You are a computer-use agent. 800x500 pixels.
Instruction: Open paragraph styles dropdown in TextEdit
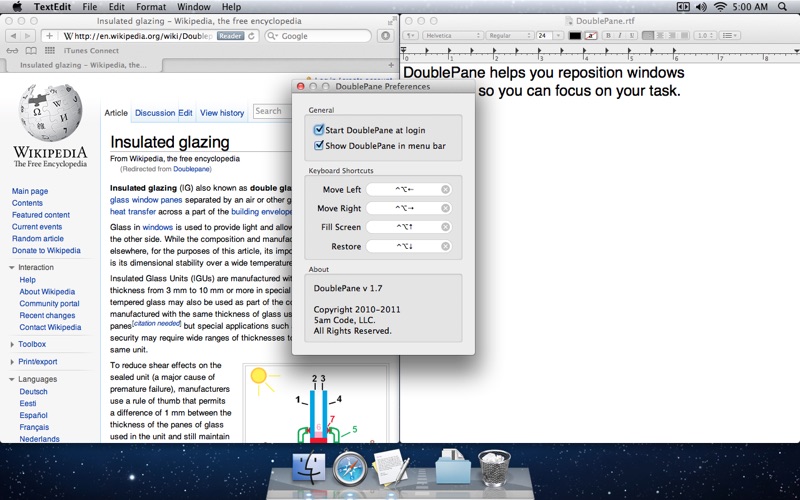[411, 35]
